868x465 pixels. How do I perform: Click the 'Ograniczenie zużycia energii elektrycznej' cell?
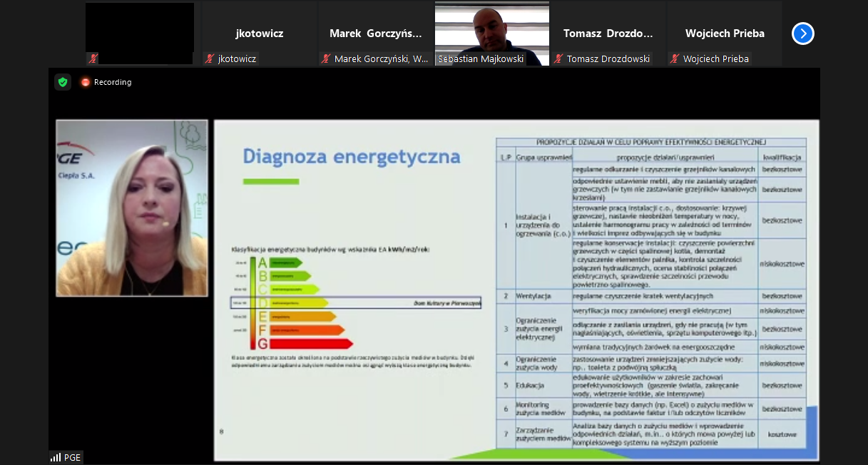click(543, 329)
